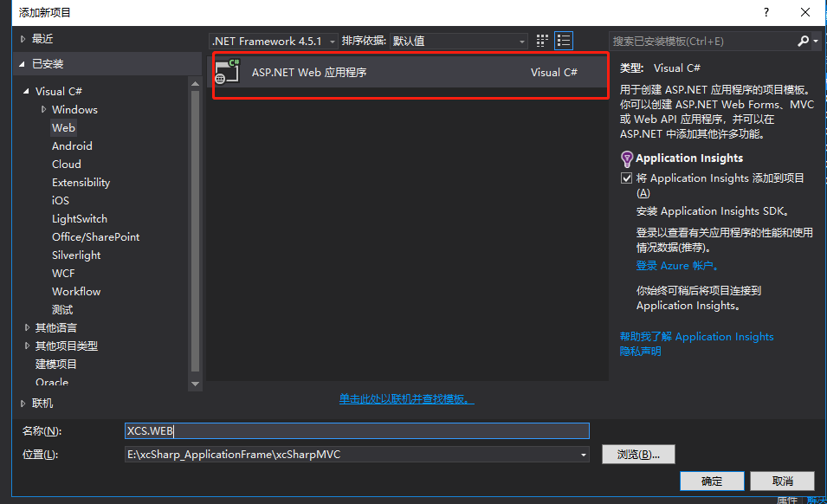
Task: Click the tree scrollbar down arrow
Action: (195, 384)
